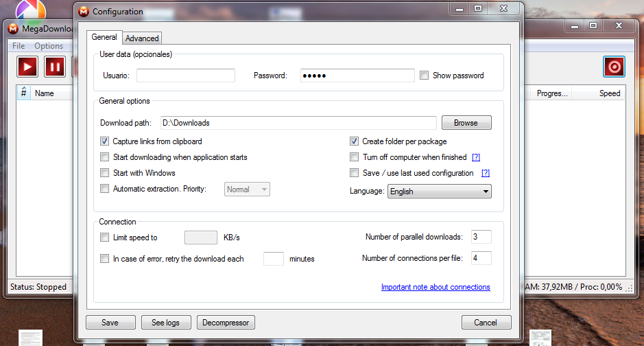Click the MegaDownloader title bar icon
The height and width of the screenshot is (346, 644).
coord(12,28)
